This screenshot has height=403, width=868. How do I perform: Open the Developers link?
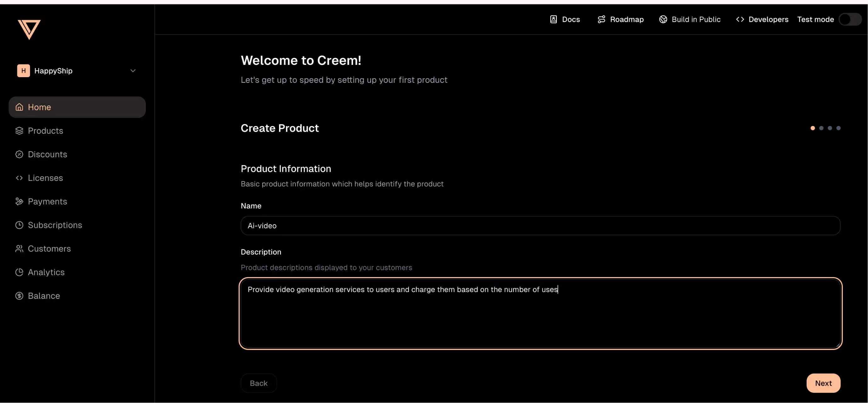pos(762,20)
